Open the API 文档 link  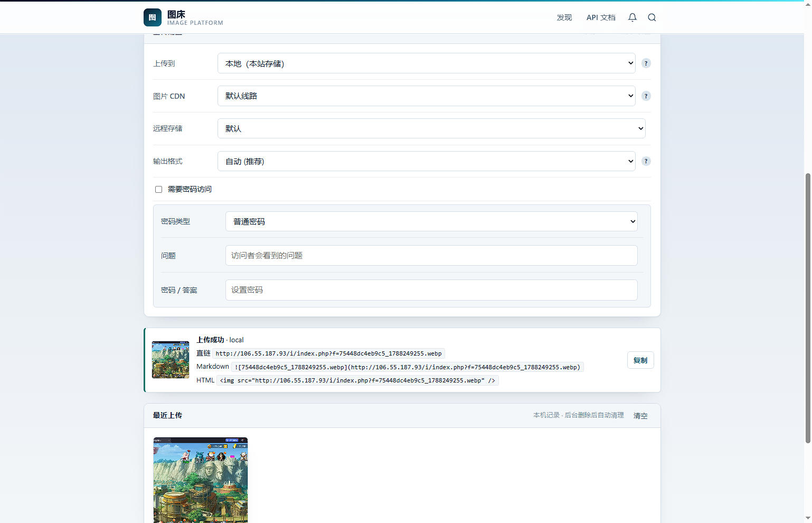[601, 17]
